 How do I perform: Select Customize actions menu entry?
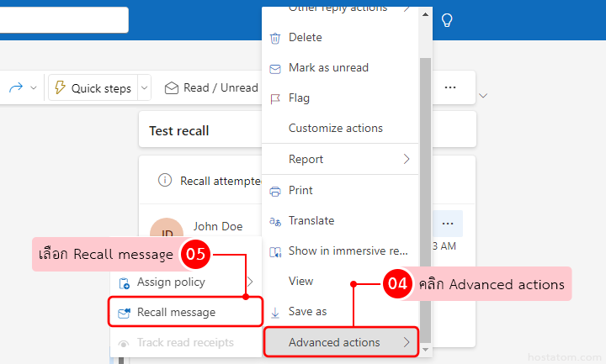335,129
